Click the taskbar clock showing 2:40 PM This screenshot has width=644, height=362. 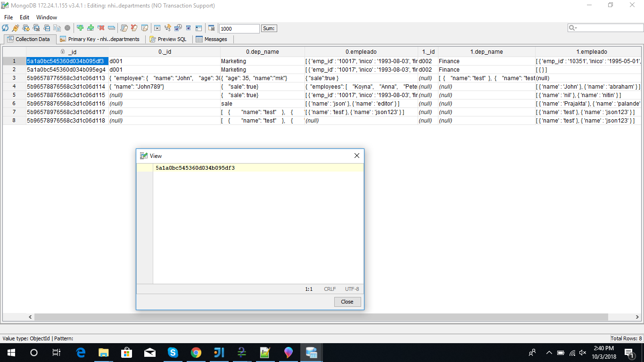coord(604,352)
